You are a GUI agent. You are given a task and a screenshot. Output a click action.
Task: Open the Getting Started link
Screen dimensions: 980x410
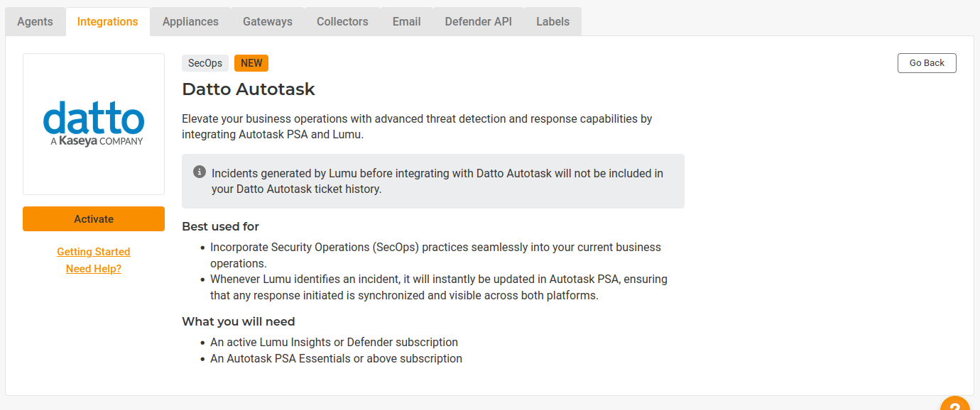[x=94, y=252]
